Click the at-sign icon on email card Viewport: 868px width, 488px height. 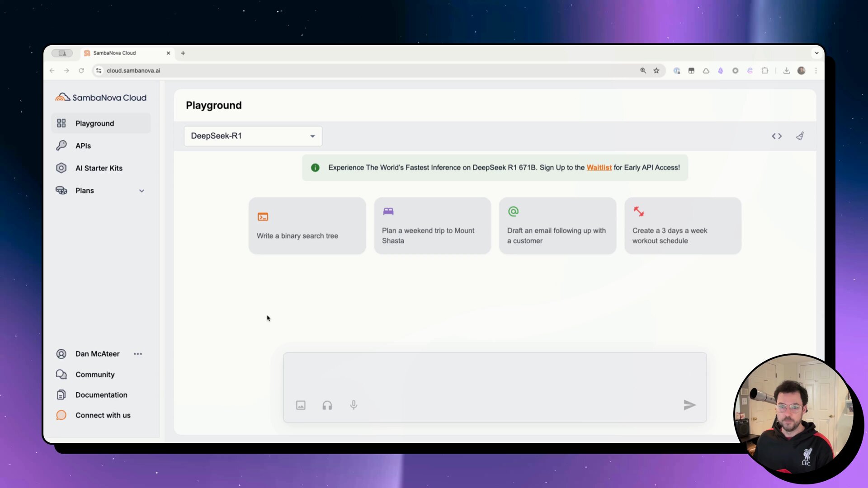[x=513, y=211]
